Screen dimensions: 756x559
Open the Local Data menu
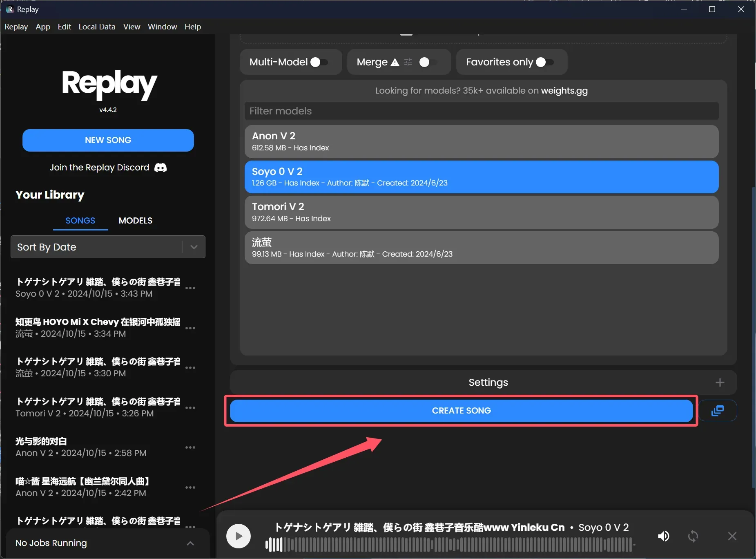tap(97, 27)
